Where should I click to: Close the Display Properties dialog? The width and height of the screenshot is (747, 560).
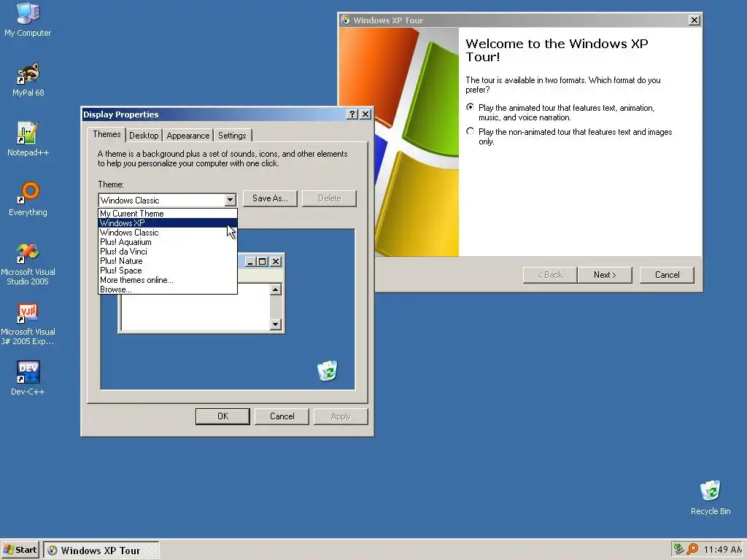pos(365,114)
